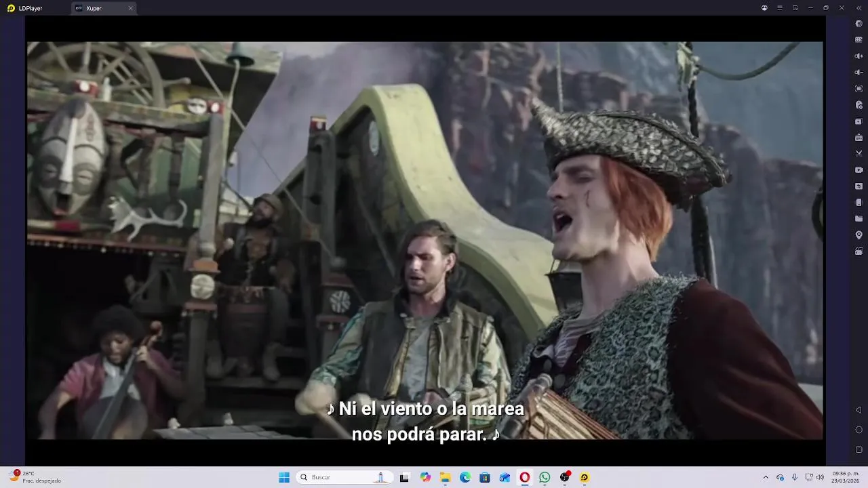868x488 pixels.
Task: Open Task View in taskbar
Action: point(404,477)
